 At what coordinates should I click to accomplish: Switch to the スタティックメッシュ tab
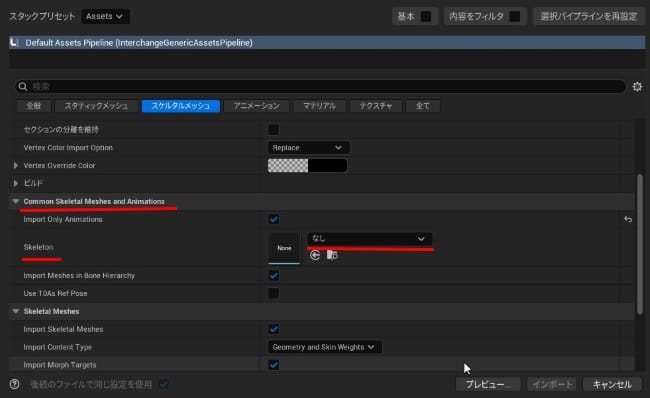[96, 106]
